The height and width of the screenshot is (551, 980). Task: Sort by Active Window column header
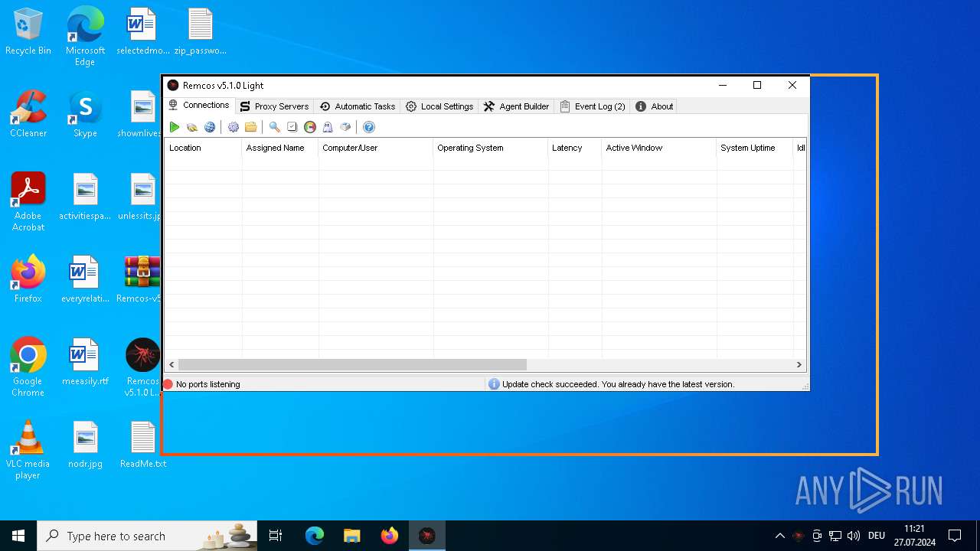click(x=659, y=148)
